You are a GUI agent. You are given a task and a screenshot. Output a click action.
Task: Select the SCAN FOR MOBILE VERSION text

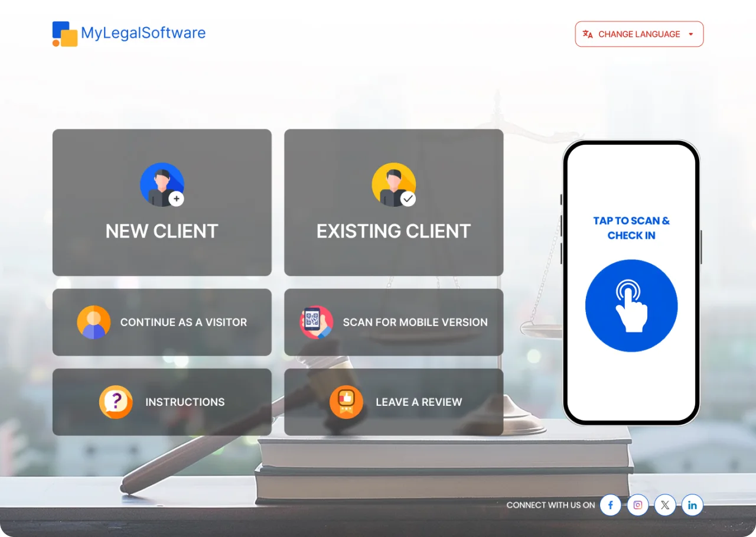415,323
